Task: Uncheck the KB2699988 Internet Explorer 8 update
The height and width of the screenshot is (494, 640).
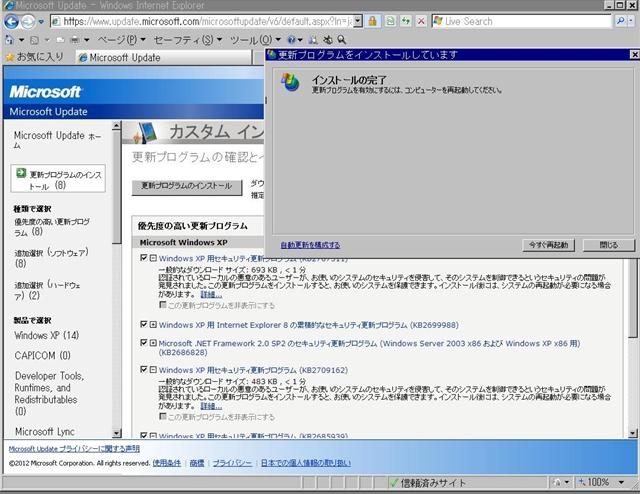Action: (x=144, y=324)
